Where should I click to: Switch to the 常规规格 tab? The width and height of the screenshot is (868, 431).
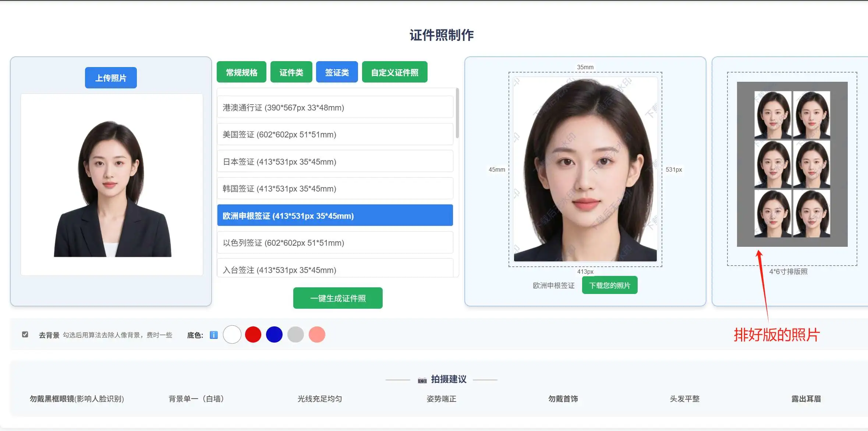click(241, 72)
